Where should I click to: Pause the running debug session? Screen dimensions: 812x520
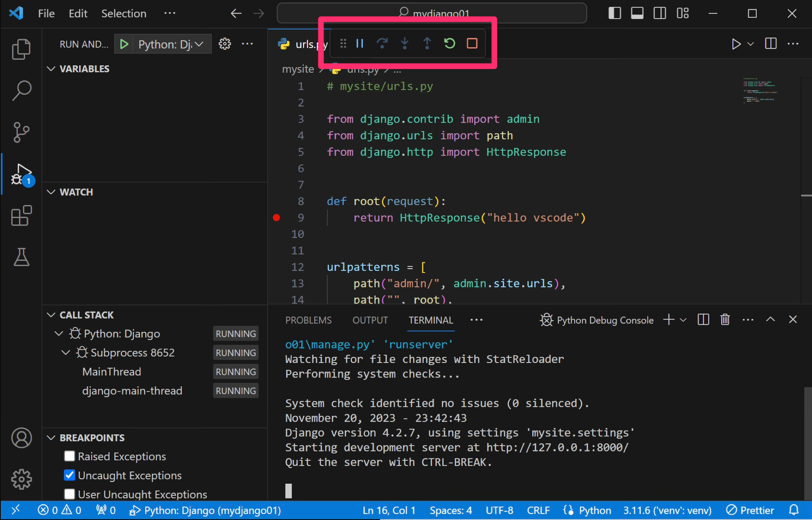[360, 44]
